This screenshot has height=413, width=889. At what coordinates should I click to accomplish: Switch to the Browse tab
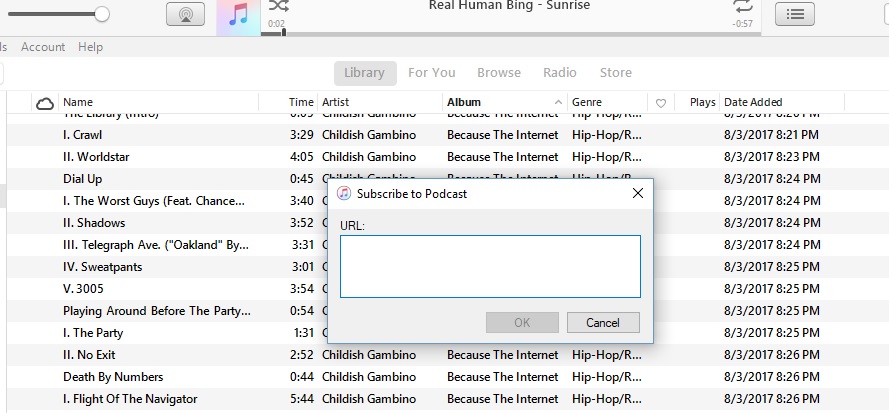tap(499, 73)
